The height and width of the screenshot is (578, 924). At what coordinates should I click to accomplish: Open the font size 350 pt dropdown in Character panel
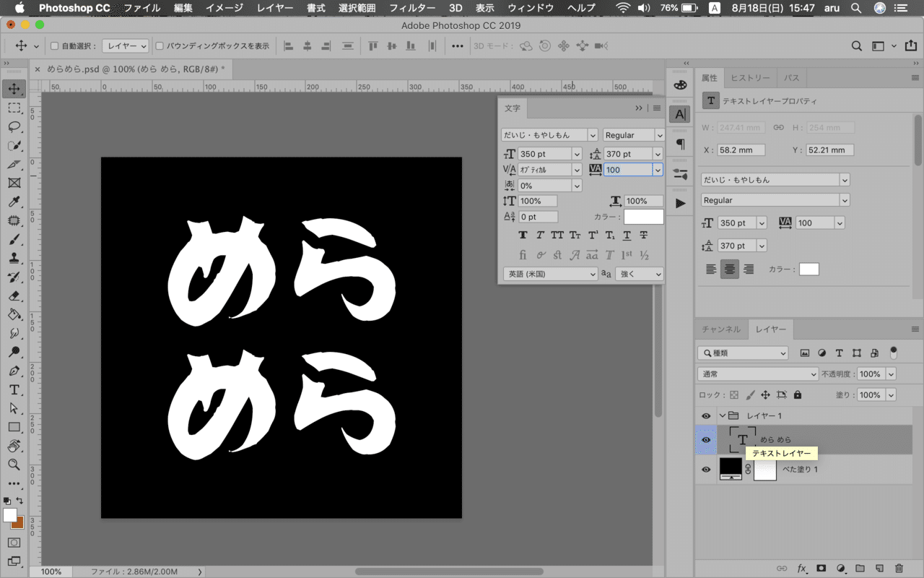[x=577, y=154]
